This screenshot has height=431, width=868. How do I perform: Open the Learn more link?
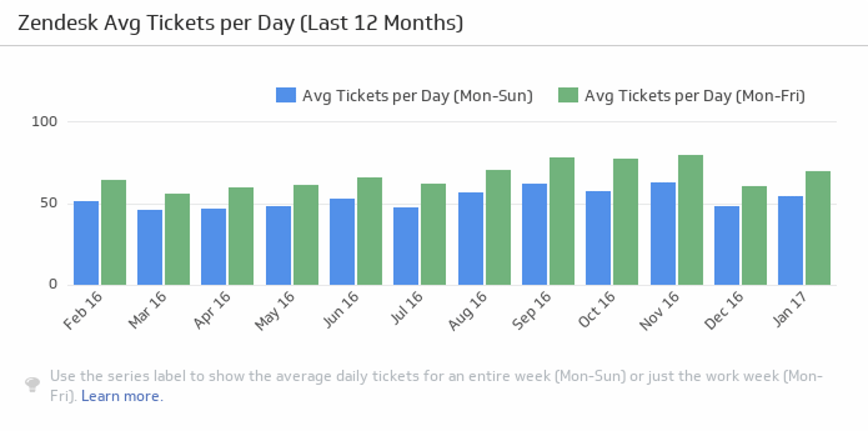122,396
